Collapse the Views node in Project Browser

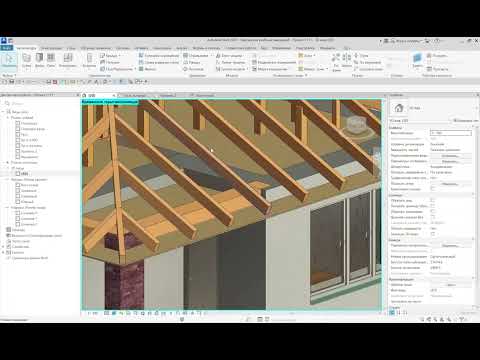[x=4, y=112]
